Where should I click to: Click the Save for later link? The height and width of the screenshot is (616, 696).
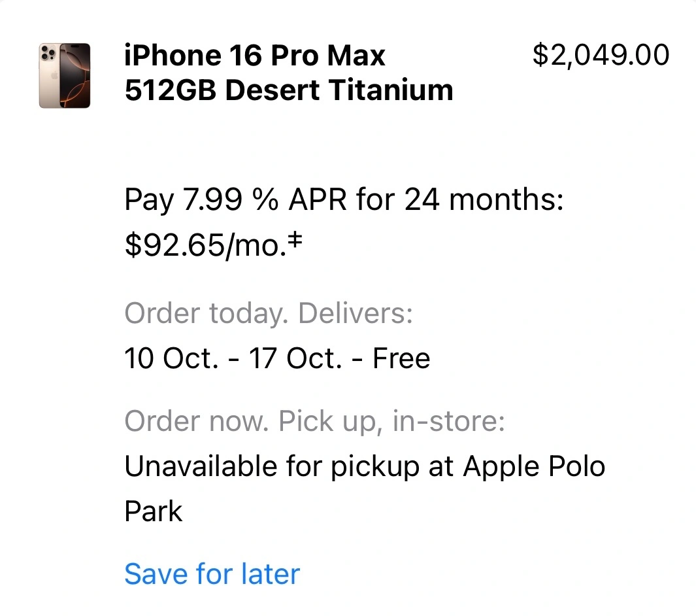(x=212, y=574)
